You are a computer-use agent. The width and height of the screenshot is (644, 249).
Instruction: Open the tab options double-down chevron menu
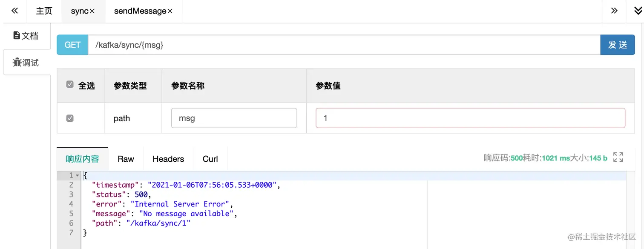coord(638,11)
